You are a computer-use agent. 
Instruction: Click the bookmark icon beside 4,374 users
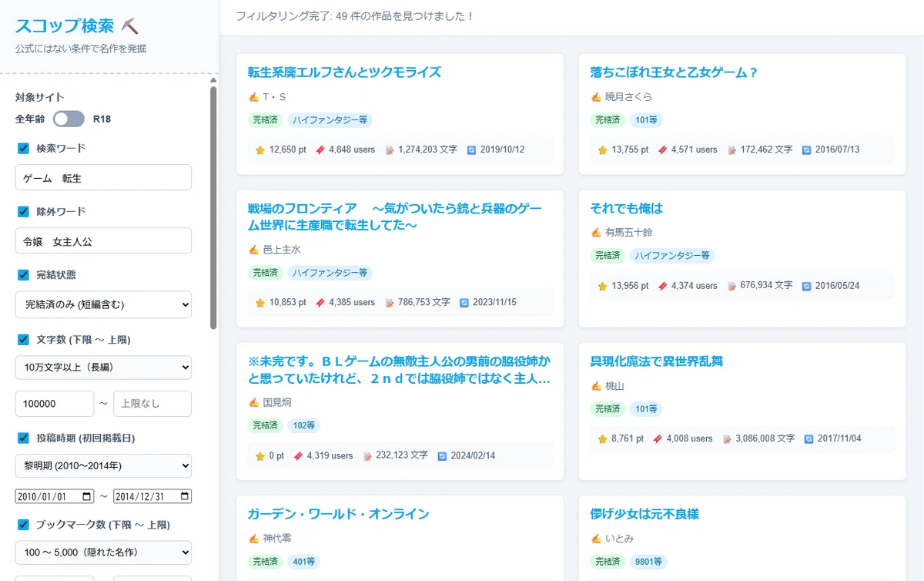point(663,285)
